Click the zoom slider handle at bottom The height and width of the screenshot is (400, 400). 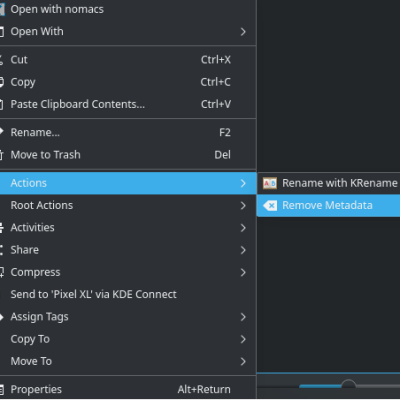(x=348, y=385)
